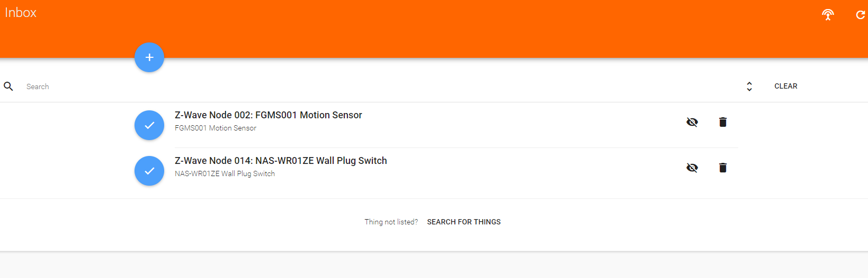Click the CLEAR button
Screen dimensions: 868x278
coord(785,86)
